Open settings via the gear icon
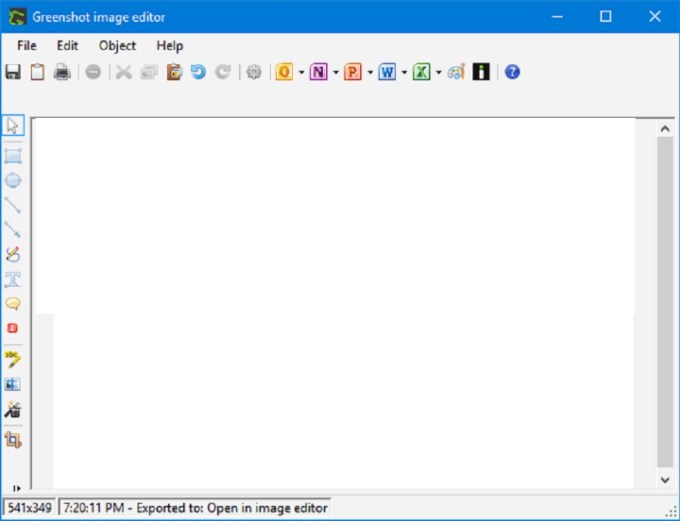 254,72
